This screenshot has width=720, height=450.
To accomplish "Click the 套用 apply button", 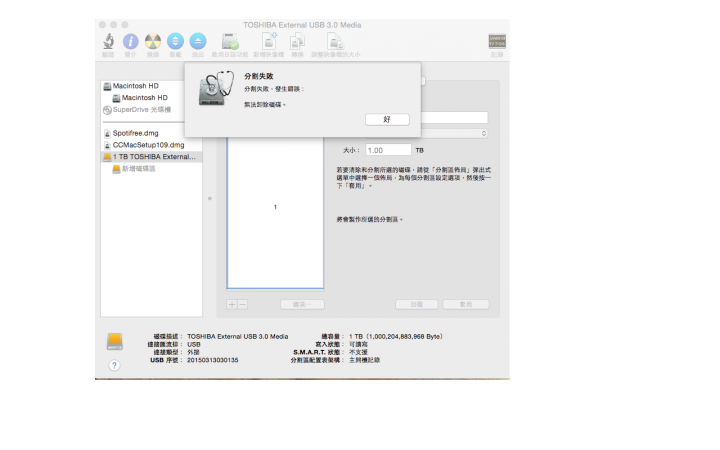I will [466, 304].
